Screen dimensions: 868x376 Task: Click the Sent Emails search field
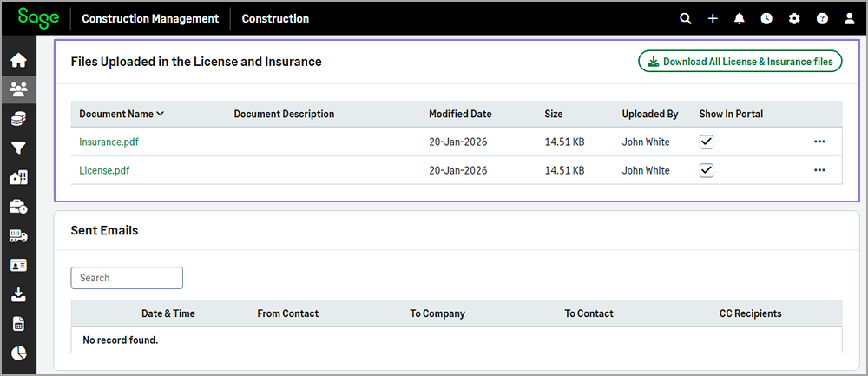(127, 278)
